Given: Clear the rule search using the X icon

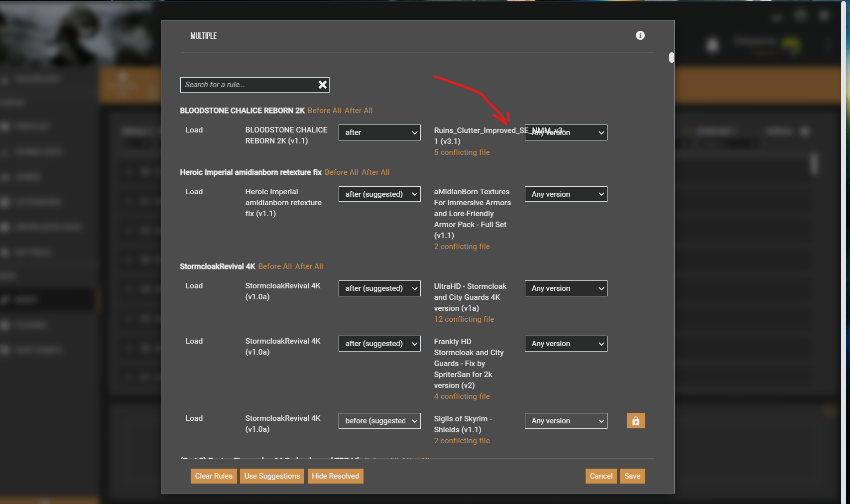Looking at the screenshot, I should (323, 85).
